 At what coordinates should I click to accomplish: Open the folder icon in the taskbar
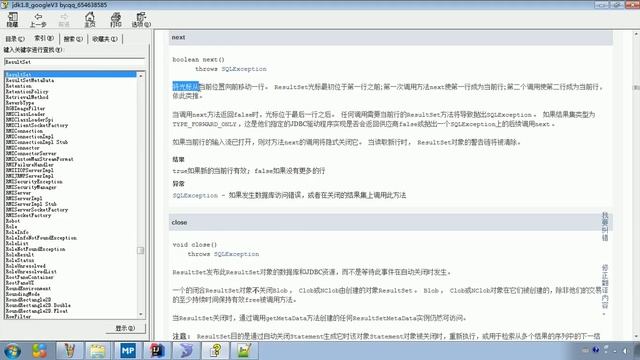[x=98, y=350]
